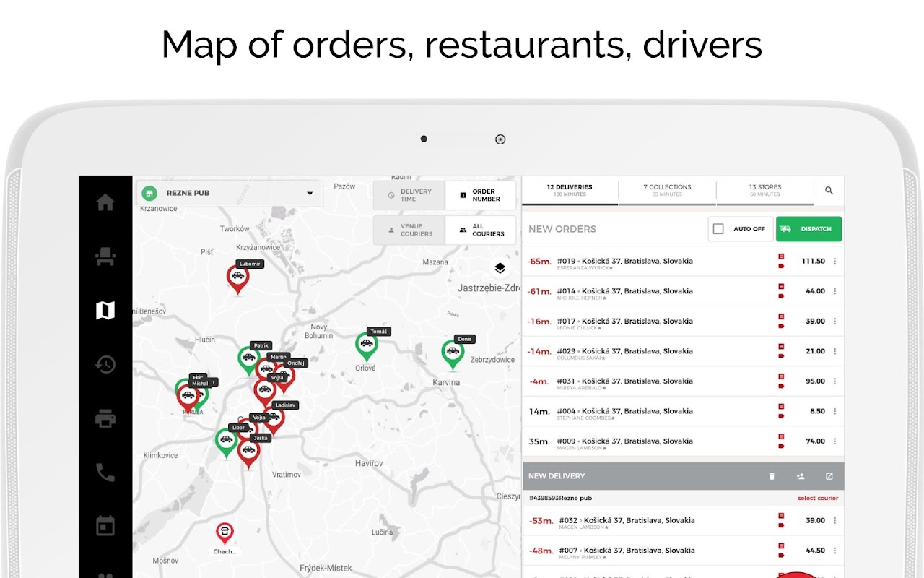924x578 pixels.
Task: Select order #031 Košická 37 row
Action: (683, 381)
